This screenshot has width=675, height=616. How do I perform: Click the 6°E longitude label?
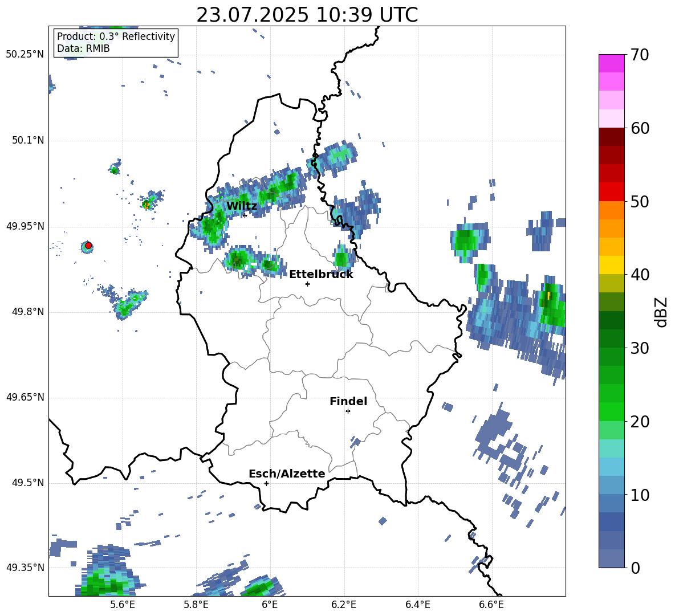click(270, 605)
